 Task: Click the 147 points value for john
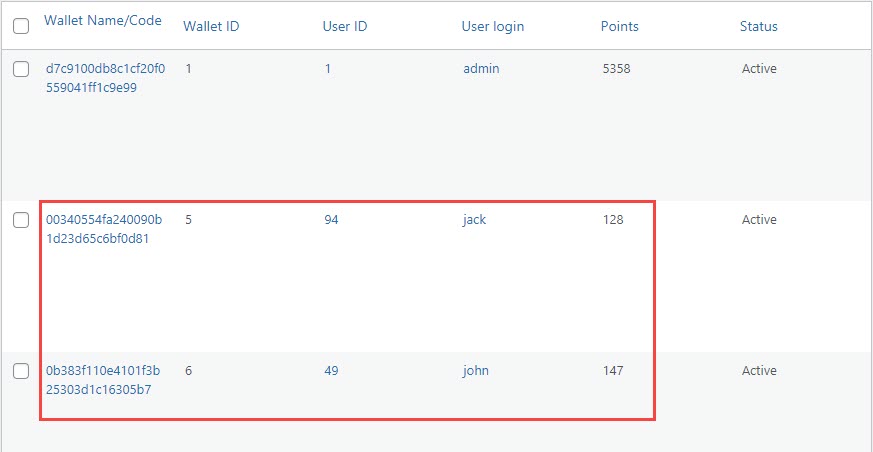[613, 371]
